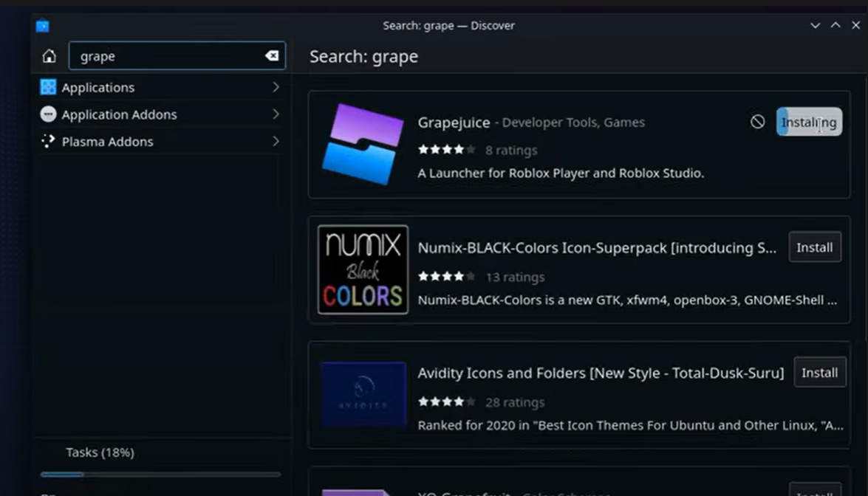Viewport: 868px width, 496px height.
Task: Open the Grapejuice title
Action: coord(454,123)
